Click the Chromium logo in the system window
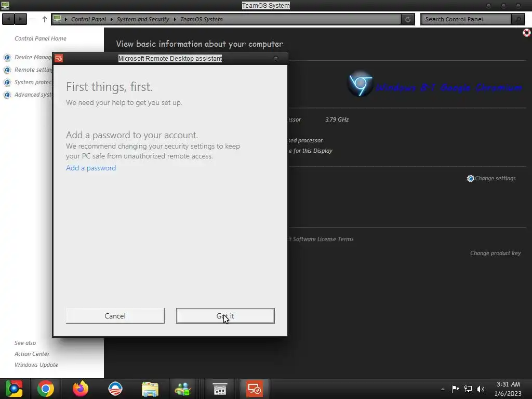Viewport: 532px width, 399px height. (x=361, y=84)
